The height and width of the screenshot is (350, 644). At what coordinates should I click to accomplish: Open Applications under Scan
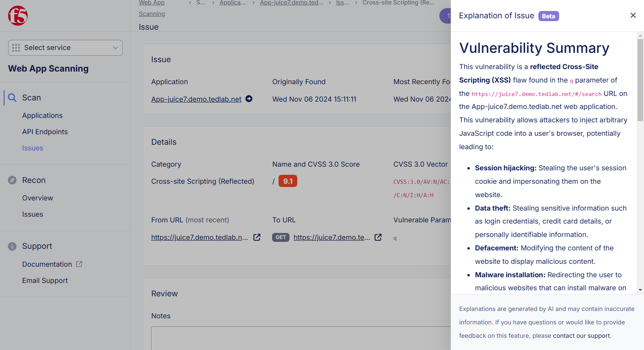[42, 116]
